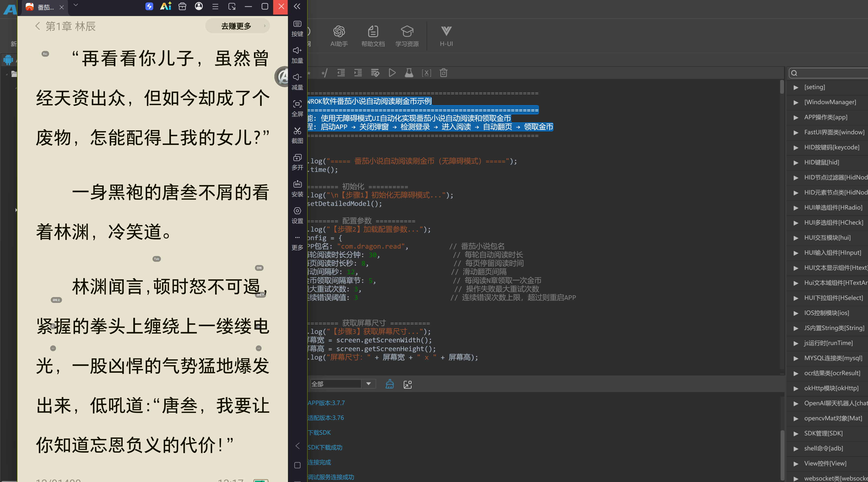Click the APP版本:3.7.7 log line
Viewport: 868px width, 482px height.
click(326, 403)
